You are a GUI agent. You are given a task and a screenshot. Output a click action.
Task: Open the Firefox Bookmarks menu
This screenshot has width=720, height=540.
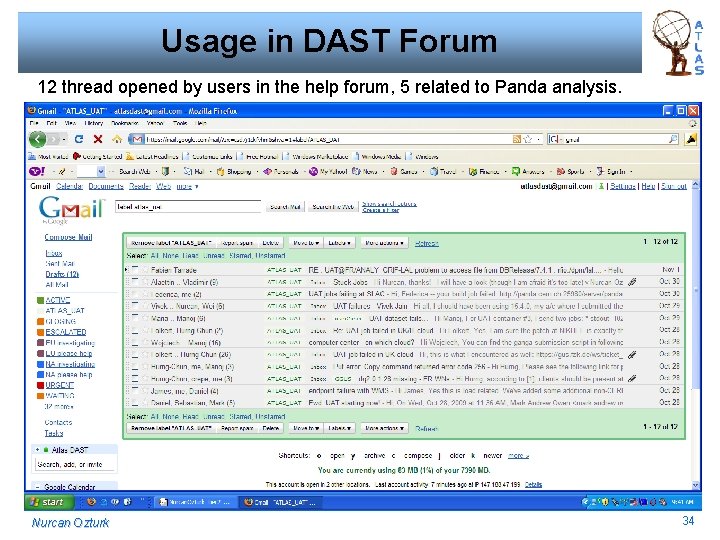pos(124,123)
